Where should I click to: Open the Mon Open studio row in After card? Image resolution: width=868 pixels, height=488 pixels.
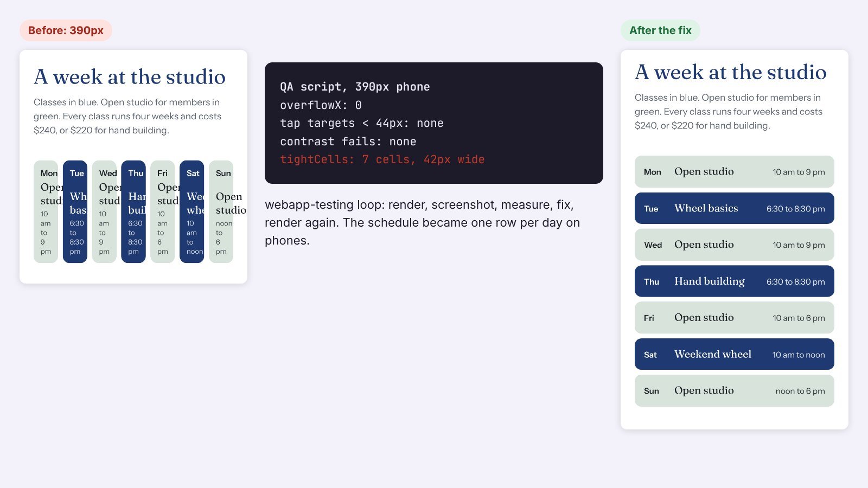click(735, 172)
